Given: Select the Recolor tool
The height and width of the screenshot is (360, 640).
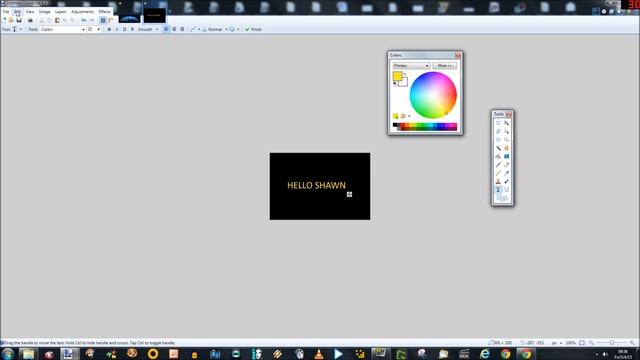Looking at the screenshot, I should [507, 182].
